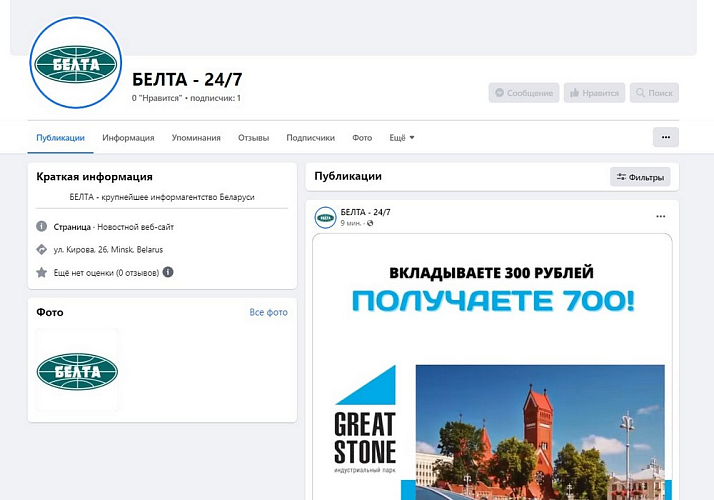Click the Поиск search button

[x=654, y=93]
